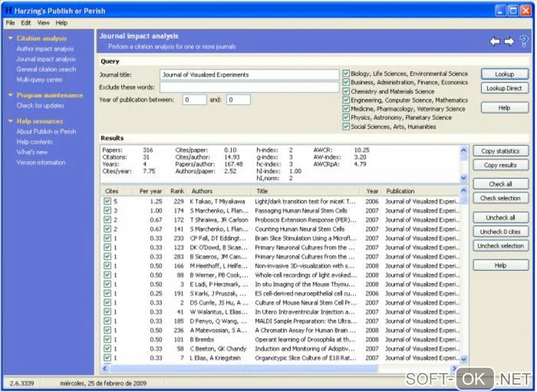Open Multi-query center
This screenshot has width=537, height=392.
(x=39, y=80)
